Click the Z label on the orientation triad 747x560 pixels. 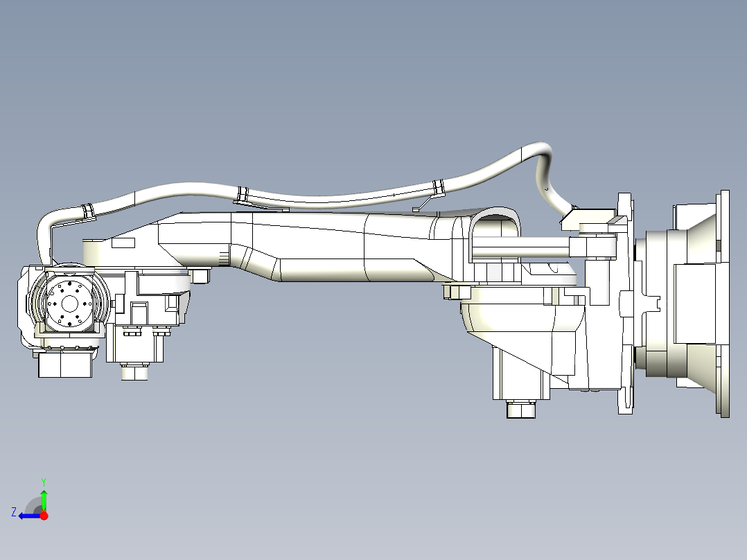click(x=14, y=511)
